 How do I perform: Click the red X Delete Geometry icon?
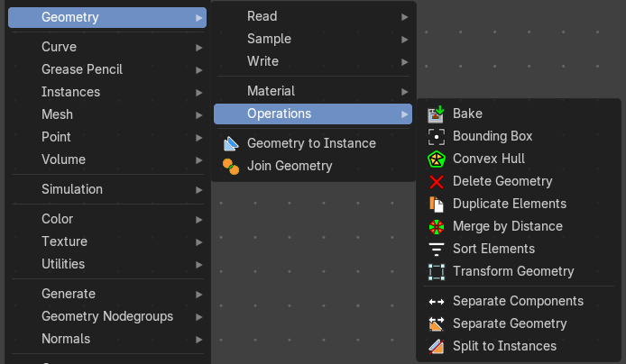coord(436,182)
